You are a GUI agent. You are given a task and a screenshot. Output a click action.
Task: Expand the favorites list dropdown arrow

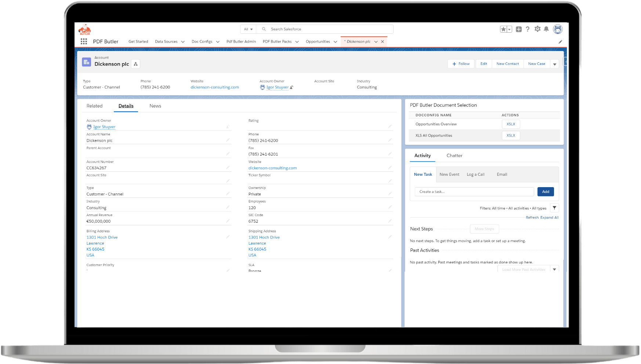510,29
